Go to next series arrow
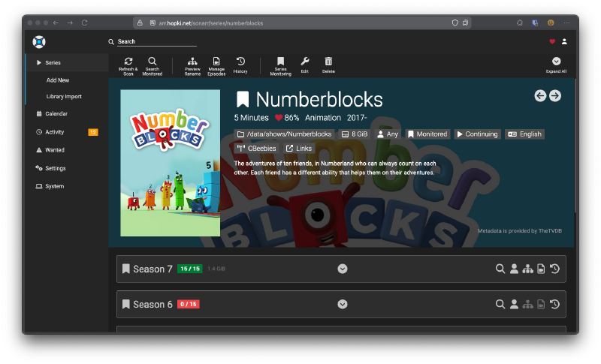Viewport: 601px width, 364px height. [554, 95]
